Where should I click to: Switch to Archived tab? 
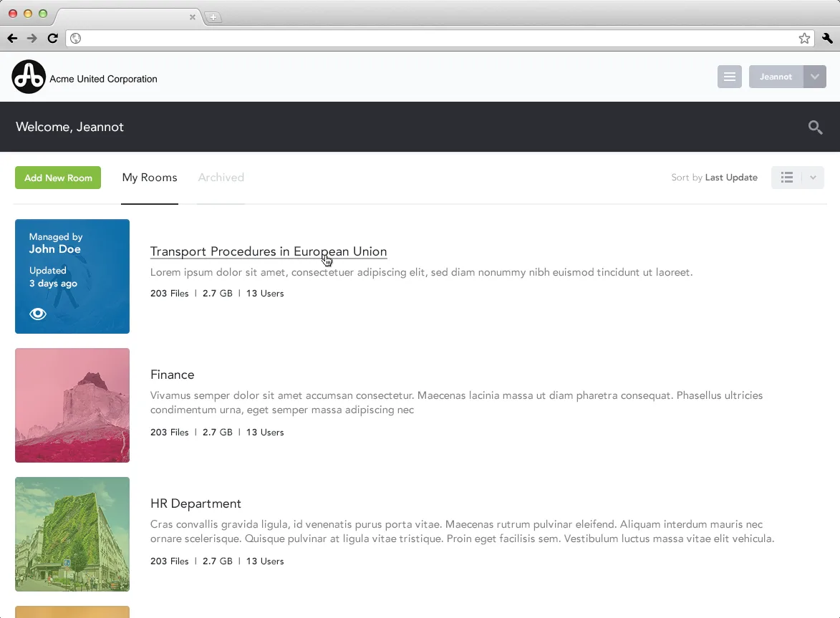[221, 178]
